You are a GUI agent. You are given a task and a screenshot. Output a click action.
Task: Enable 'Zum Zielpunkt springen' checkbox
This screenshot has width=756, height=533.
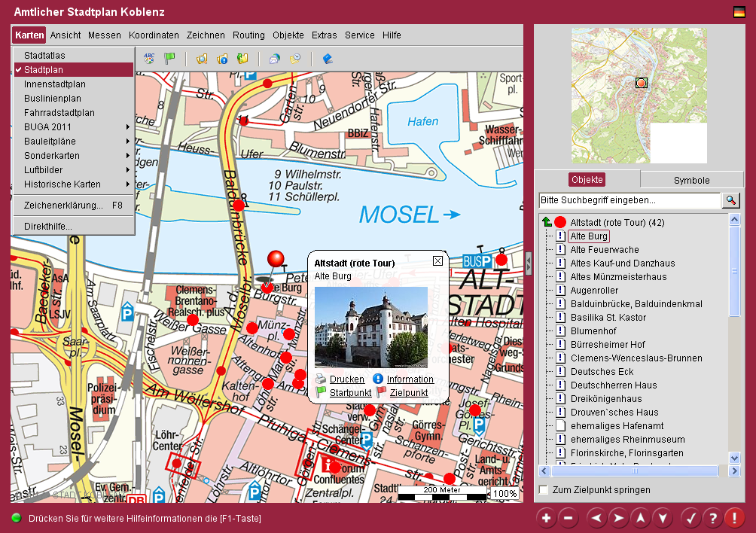[544, 490]
